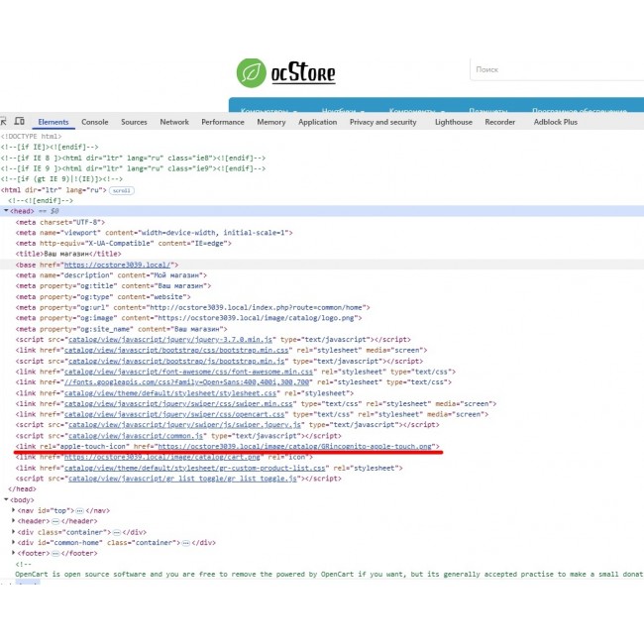Viewport: 644px width, 644px height.
Task: Click ellipsis badge in footer element
Action: (52, 554)
